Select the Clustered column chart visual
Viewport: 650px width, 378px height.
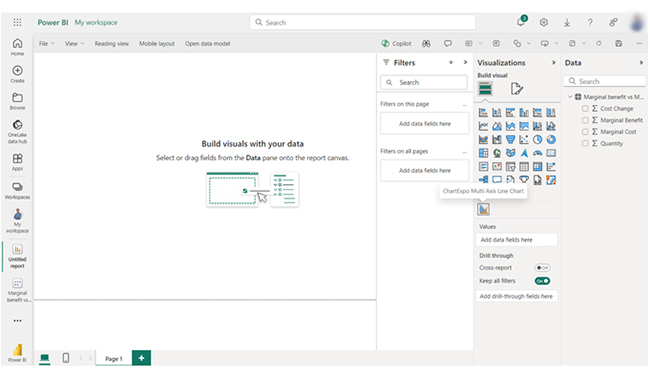(x=524, y=112)
